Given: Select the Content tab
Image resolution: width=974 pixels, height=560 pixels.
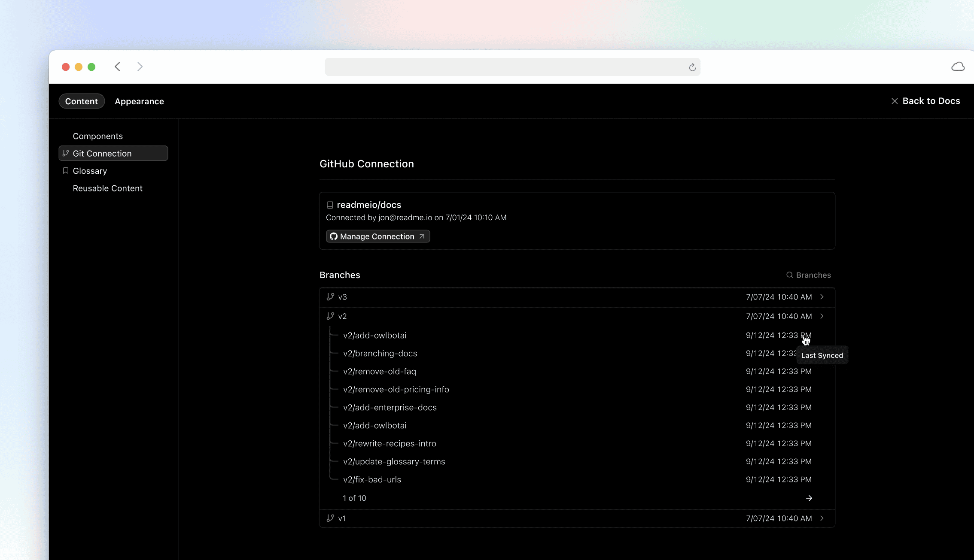Looking at the screenshot, I should [81, 101].
